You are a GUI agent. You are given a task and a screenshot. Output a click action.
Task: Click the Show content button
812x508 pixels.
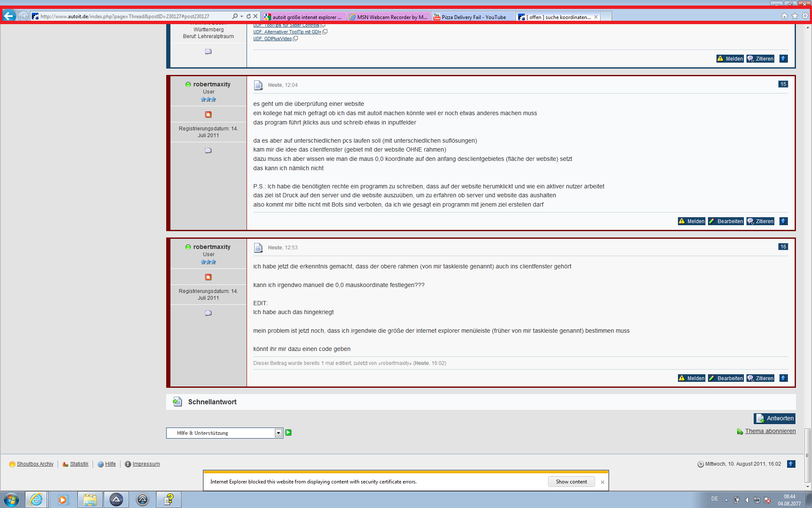(x=571, y=482)
